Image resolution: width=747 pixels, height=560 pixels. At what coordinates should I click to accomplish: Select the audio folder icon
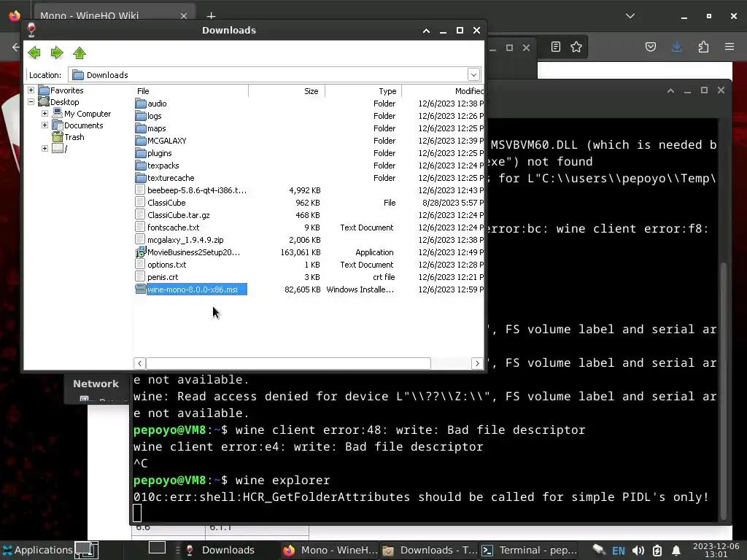pos(141,104)
